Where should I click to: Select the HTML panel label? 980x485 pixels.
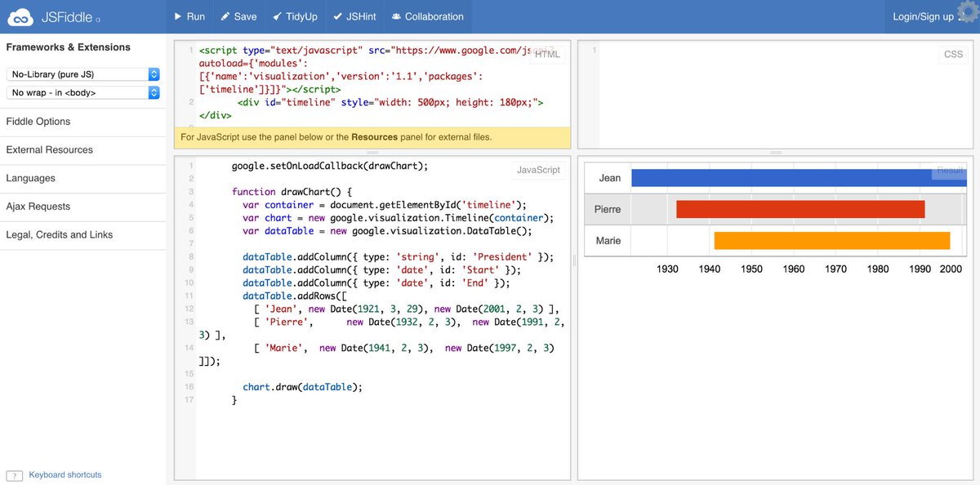click(x=547, y=54)
